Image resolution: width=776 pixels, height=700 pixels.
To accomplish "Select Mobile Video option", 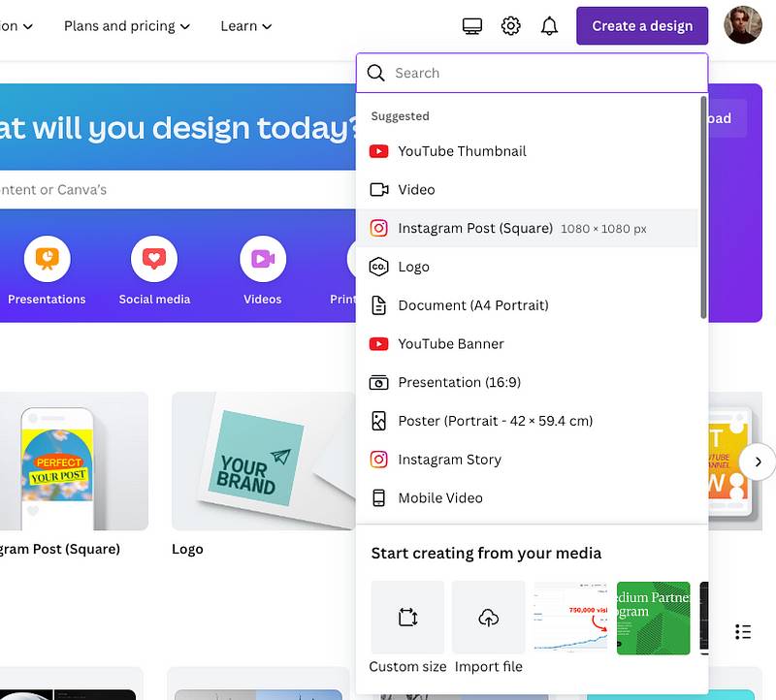I will click(527, 498).
